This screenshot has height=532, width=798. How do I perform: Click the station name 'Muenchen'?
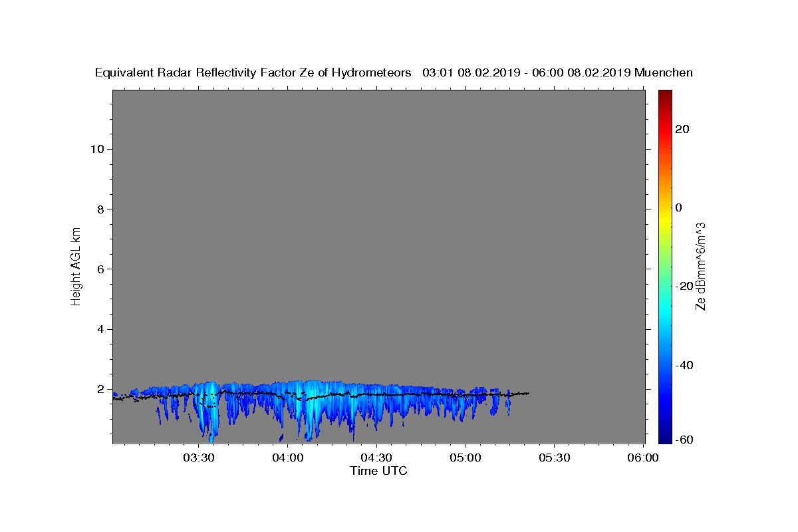point(664,73)
